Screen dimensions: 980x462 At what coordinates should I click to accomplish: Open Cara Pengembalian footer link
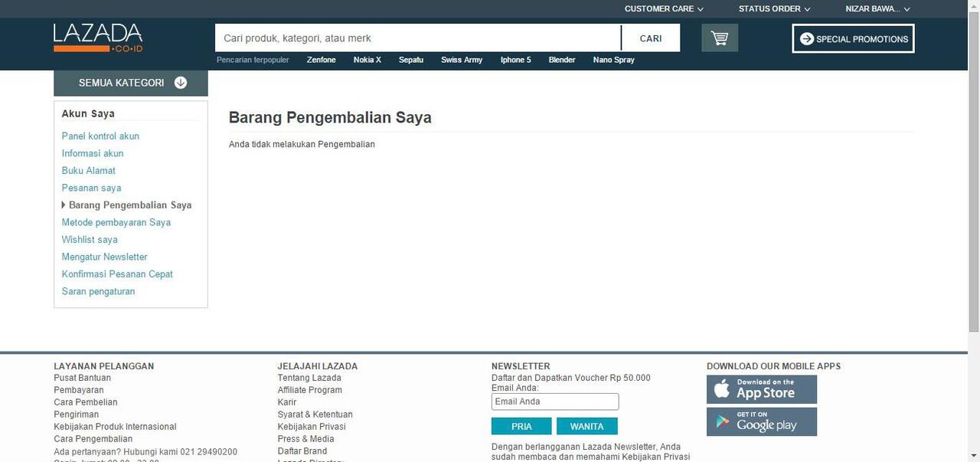(x=93, y=439)
